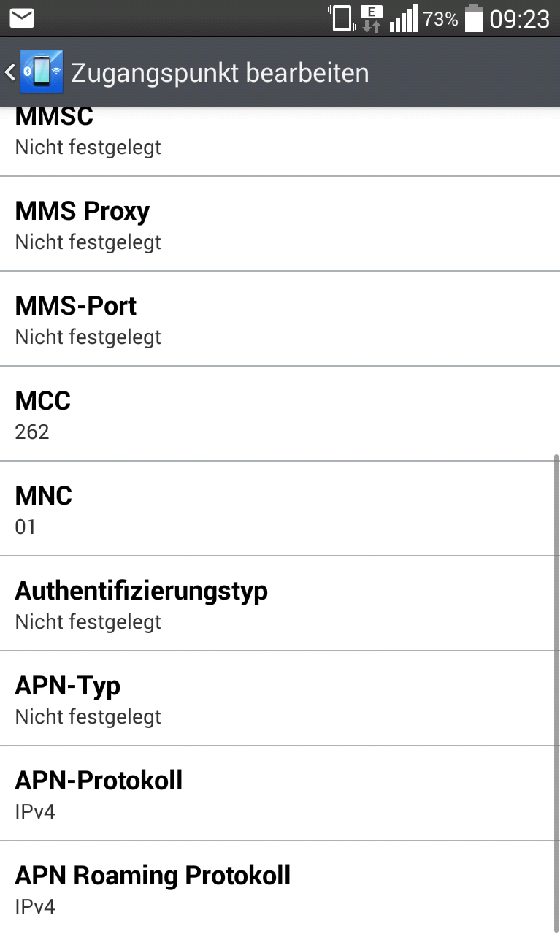Open APN Roaming Protokoll selection
Screen dimensions: 560x934
click(280, 889)
